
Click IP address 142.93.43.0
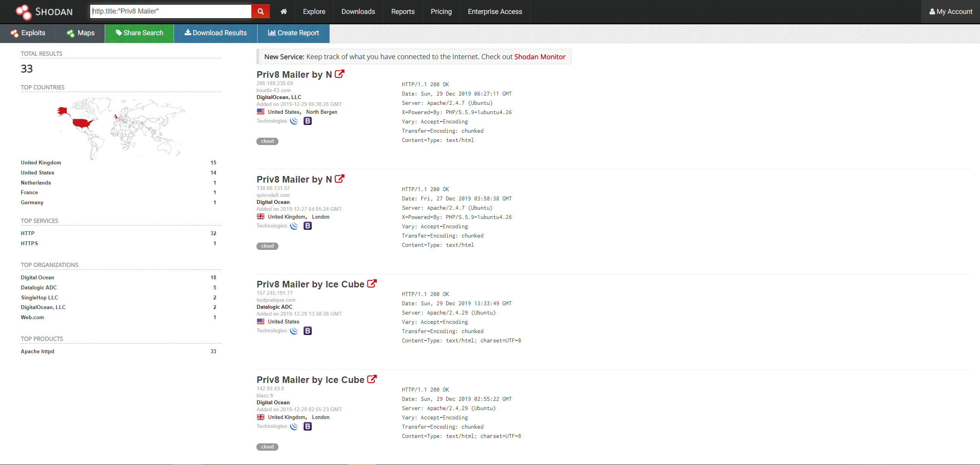tap(270, 388)
